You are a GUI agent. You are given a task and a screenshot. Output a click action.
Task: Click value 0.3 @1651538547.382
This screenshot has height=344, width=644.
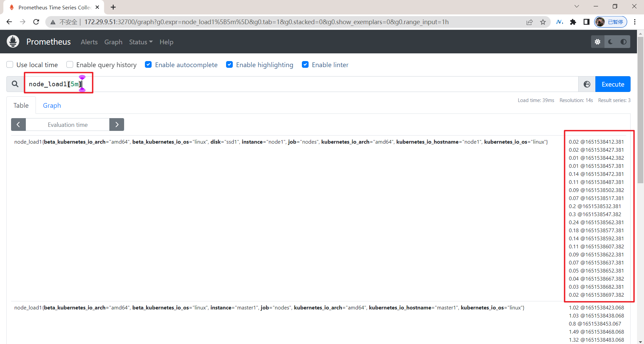(595, 214)
